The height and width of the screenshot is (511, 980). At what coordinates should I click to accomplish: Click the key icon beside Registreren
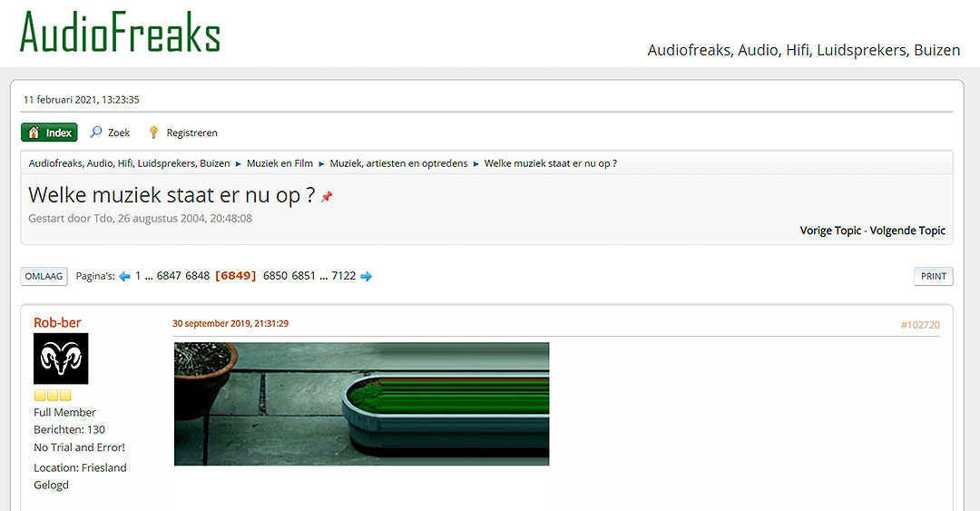pos(153,132)
